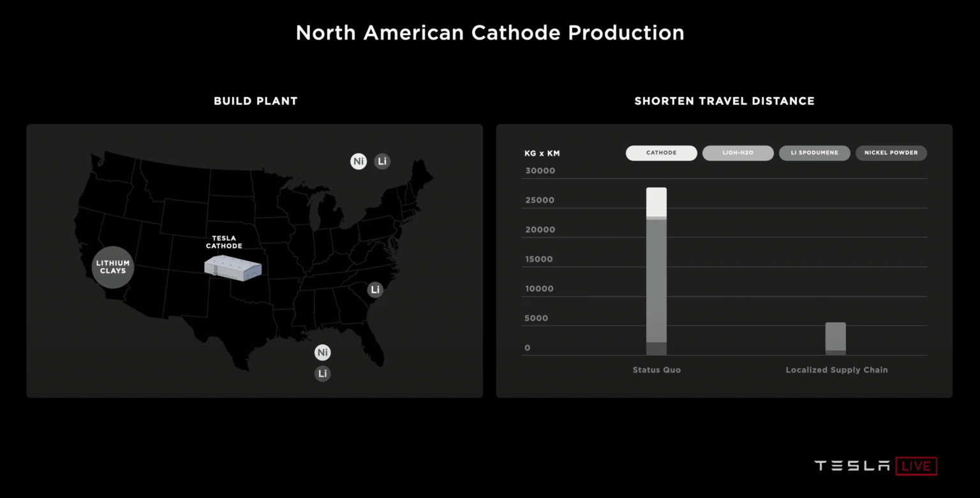Click the Li marker beside the northeastern Ni marker
Image resolution: width=980 pixels, height=498 pixels.
click(382, 162)
